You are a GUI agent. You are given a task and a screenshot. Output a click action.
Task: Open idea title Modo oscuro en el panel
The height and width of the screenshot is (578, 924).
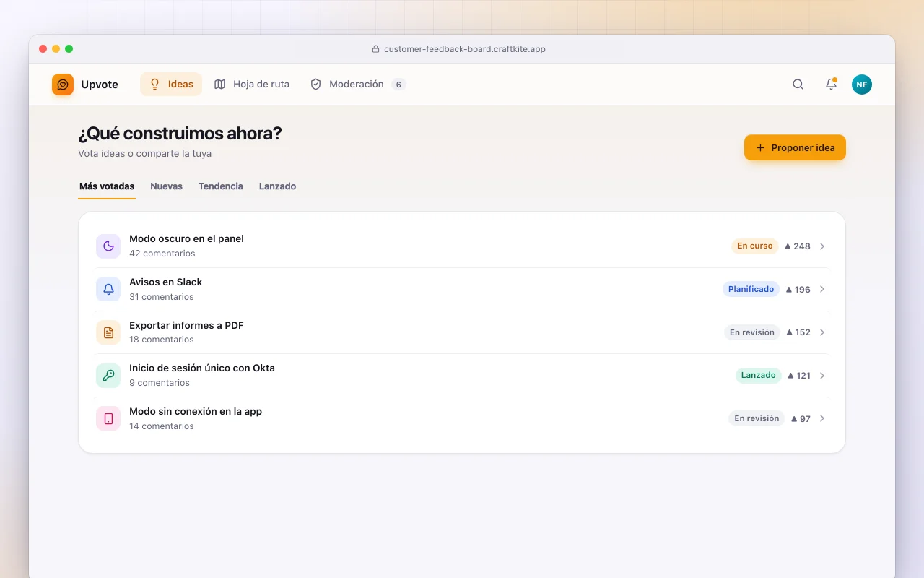pyautogui.click(x=186, y=239)
